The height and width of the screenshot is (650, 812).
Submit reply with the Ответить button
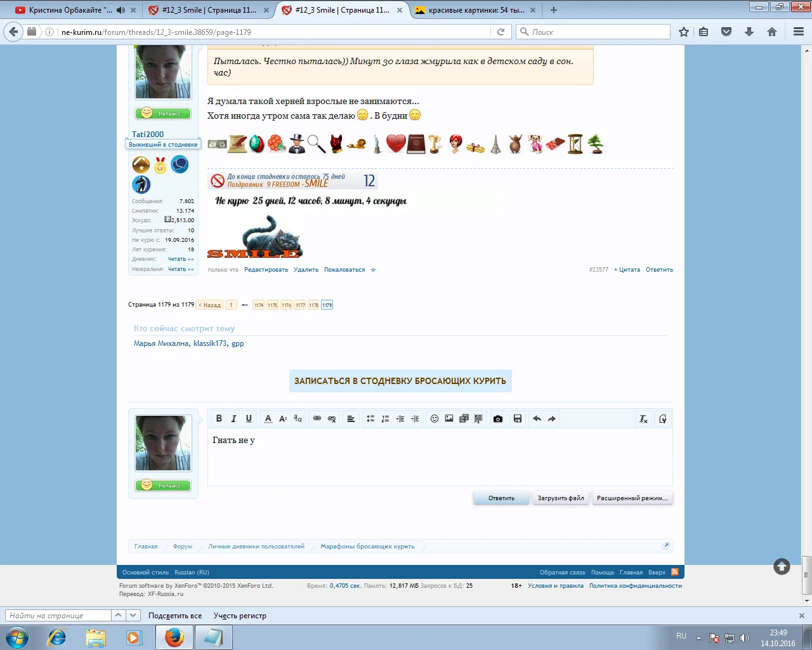pos(501,498)
